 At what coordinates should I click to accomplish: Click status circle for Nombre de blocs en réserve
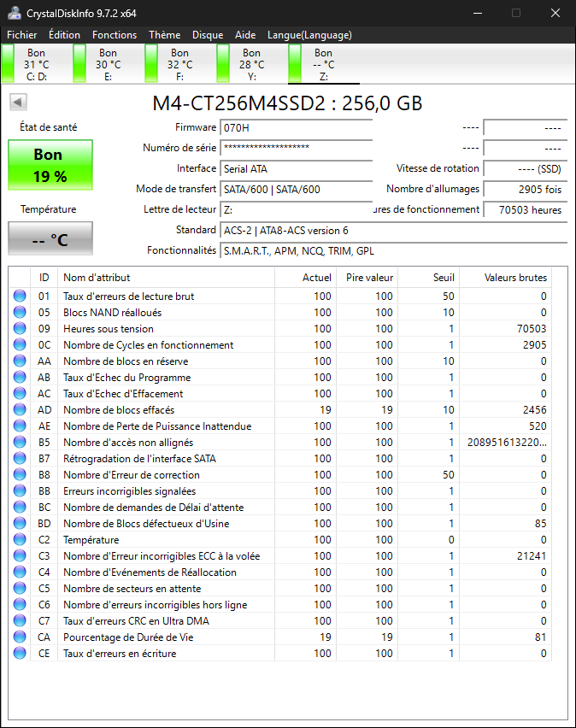click(20, 361)
